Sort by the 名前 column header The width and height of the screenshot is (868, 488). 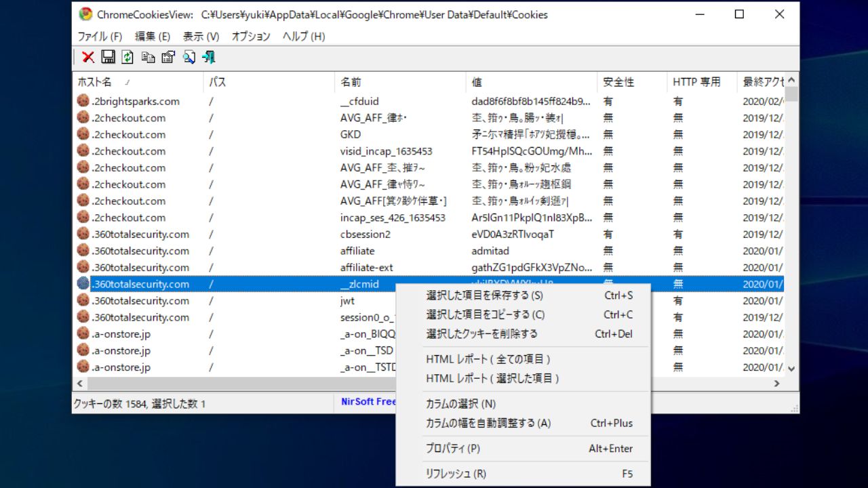(x=401, y=82)
